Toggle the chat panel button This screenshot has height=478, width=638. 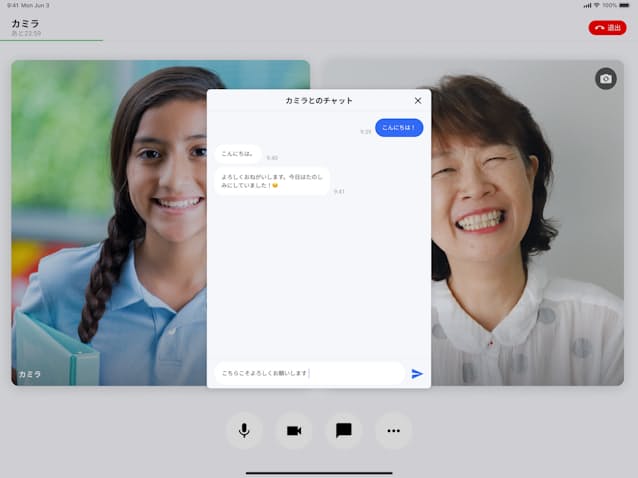tap(344, 430)
